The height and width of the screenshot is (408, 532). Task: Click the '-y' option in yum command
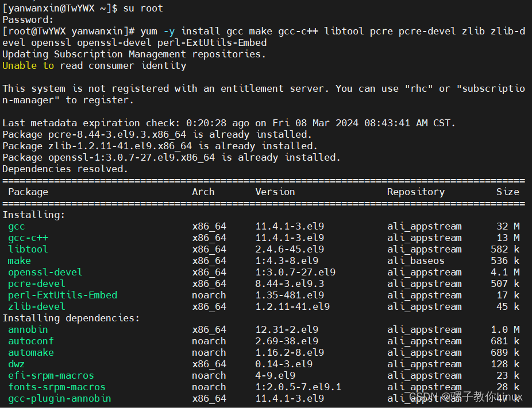[x=169, y=32]
